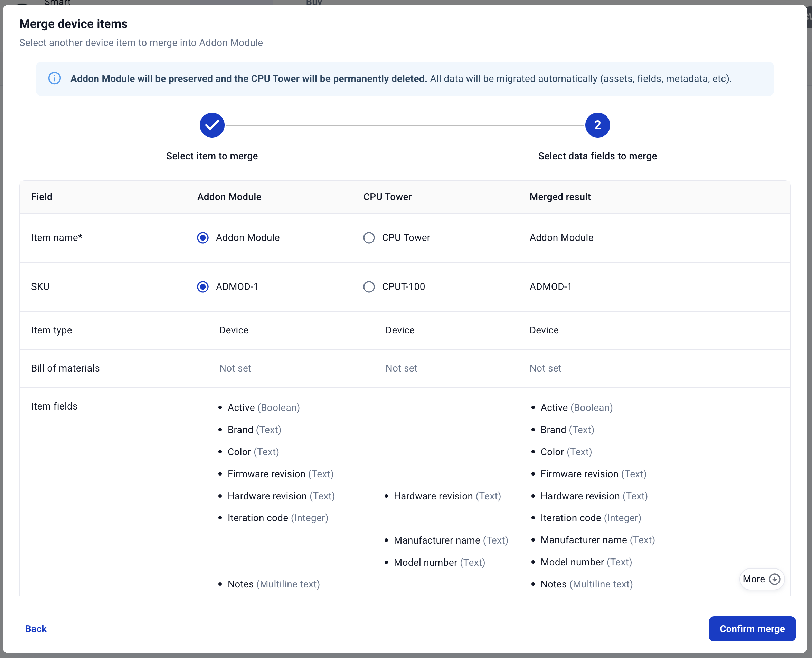
Task: Click the info icon in the banner
Action: [x=55, y=78]
